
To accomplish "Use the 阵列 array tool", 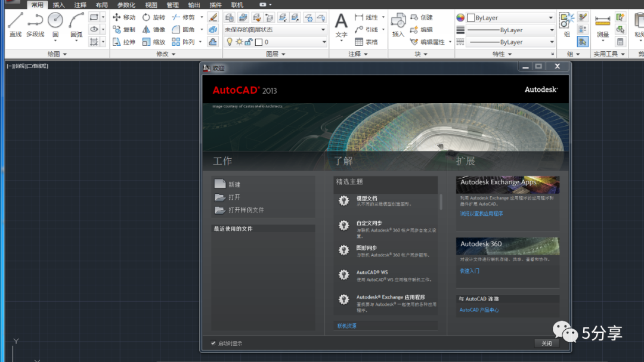I will pos(184,42).
